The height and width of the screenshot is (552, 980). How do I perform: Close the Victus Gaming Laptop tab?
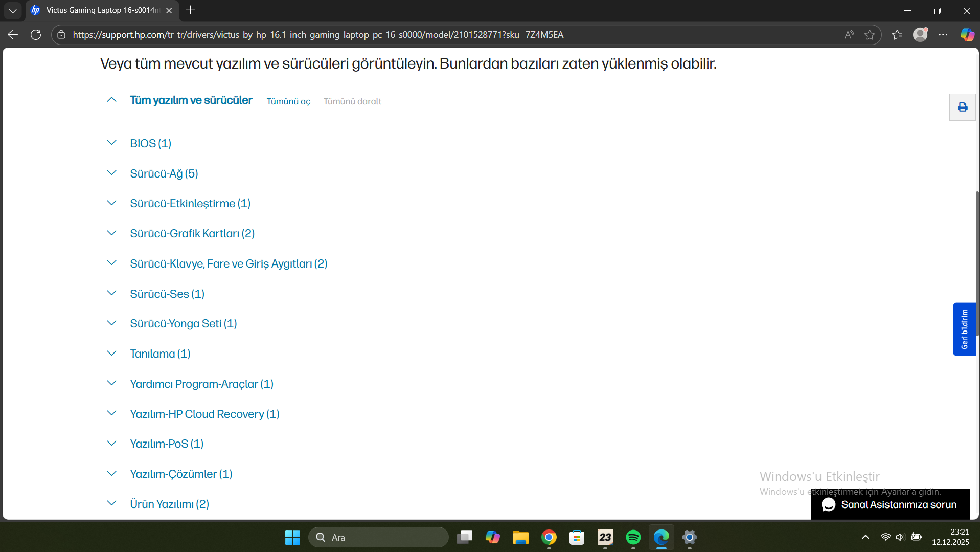[x=169, y=10]
